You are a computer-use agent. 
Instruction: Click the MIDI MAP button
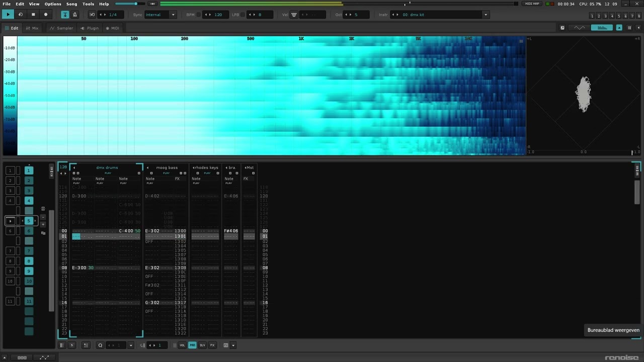point(532,4)
